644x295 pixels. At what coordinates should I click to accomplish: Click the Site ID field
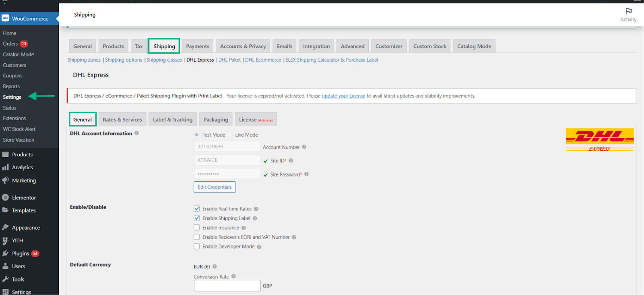227,160
